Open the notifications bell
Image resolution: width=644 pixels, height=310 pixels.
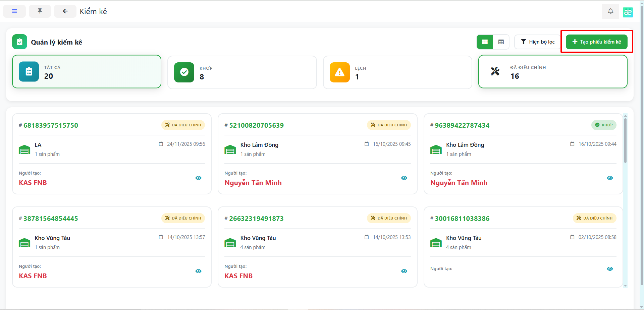(610, 11)
